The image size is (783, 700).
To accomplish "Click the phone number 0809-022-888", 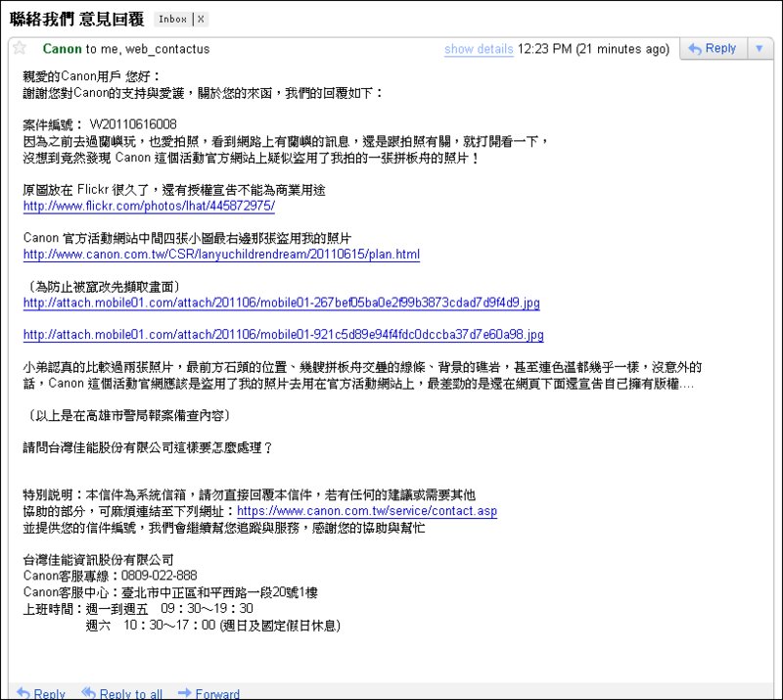I will (159, 576).
